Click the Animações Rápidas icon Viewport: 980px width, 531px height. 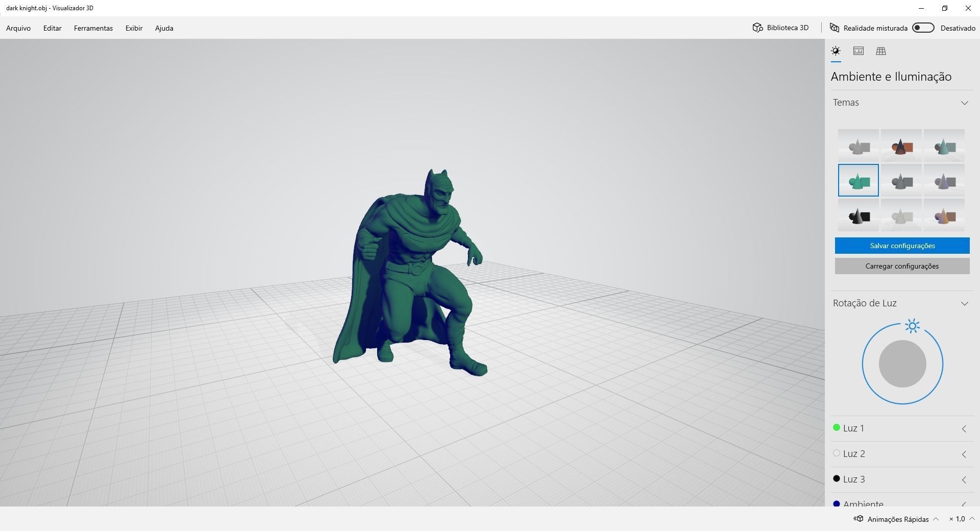pos(859,519)
